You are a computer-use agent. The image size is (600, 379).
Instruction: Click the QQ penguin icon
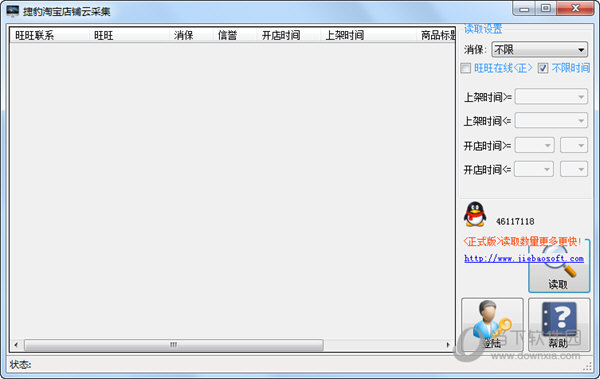(x=475, y=214)
